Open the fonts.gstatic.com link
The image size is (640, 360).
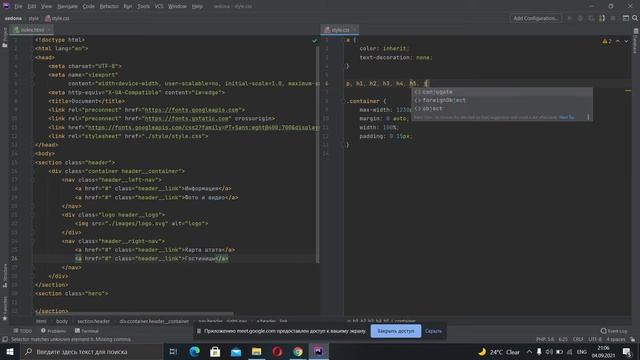tap(187, 118)
